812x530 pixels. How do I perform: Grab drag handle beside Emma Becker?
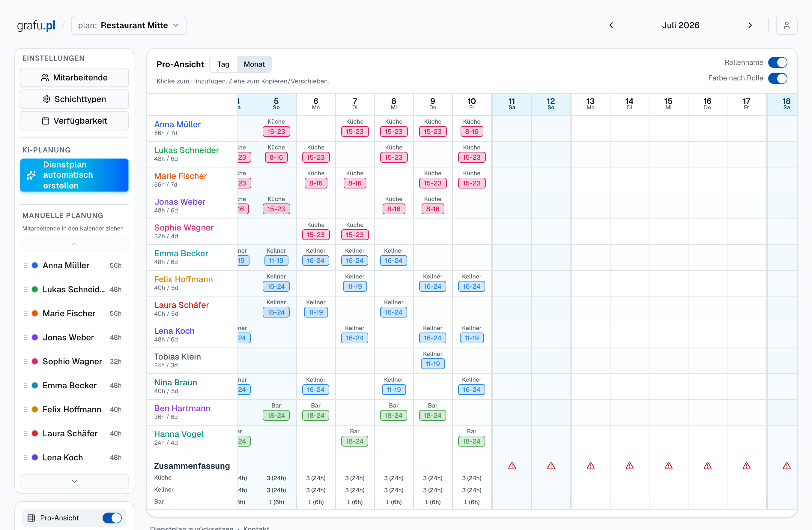click(x=25, y=386)
